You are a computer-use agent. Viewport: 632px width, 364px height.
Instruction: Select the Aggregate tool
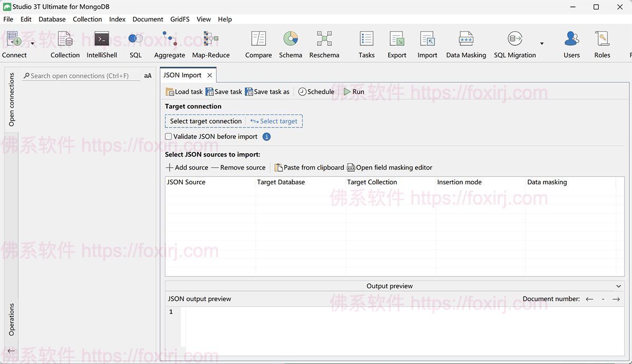(x=169, y=43)
